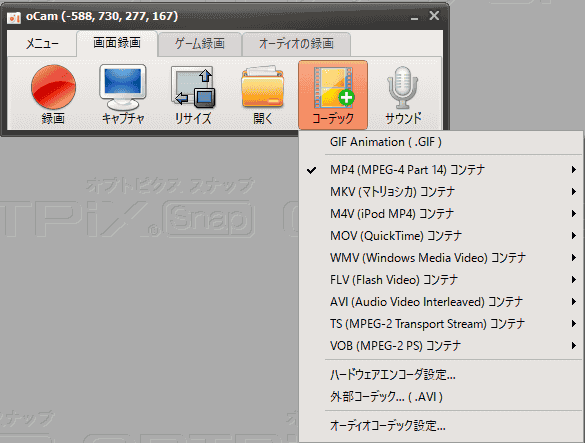Image resolution: width=585 pixels, height=443 pixels.
Task: Click the oCam title bar text
Action: click(102, 16)
